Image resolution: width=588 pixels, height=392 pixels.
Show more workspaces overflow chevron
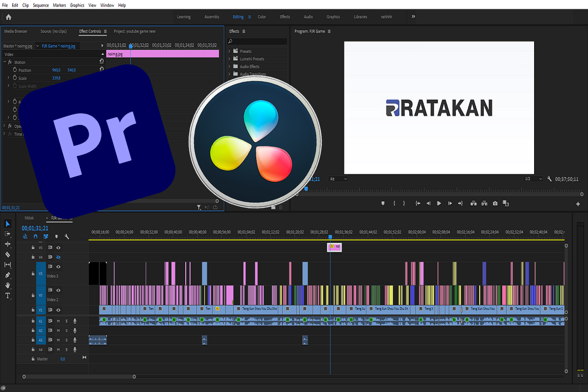(413, 16)
